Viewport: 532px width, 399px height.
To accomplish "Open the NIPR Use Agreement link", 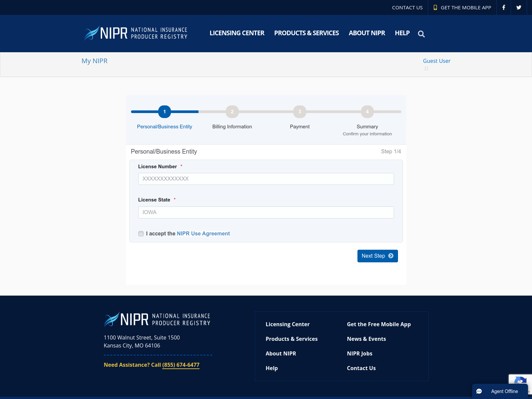I will (203, 233).
